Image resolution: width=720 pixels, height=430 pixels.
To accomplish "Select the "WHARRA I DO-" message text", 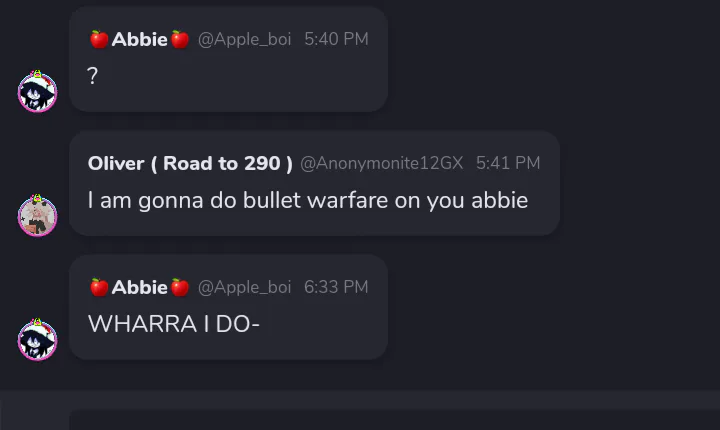I will click(174, 324).
